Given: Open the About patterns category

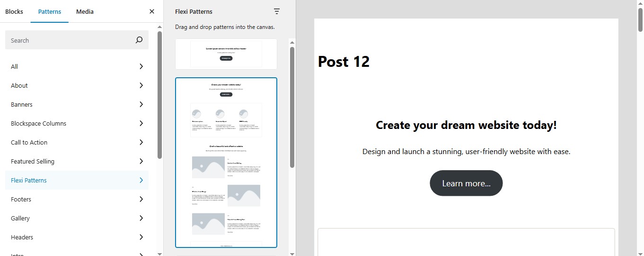Looking at the screenshot, I should (77, 85).
